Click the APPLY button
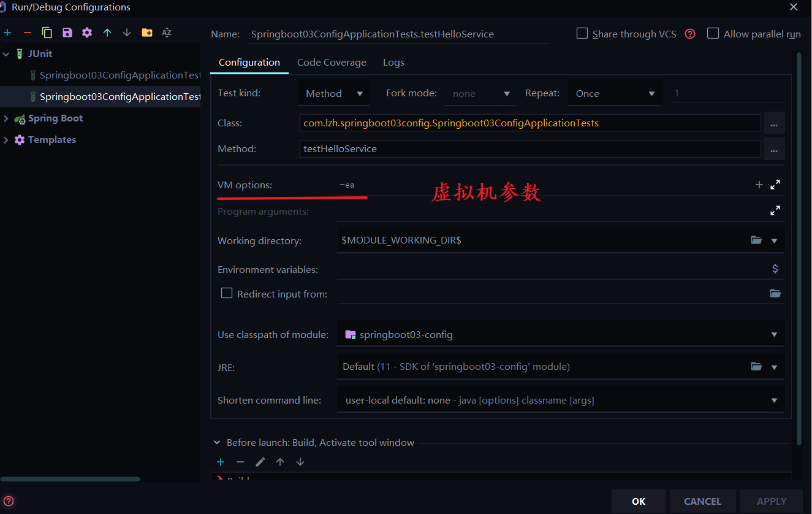The width and height of the screenshot is (812, 514). coord(772,501)
